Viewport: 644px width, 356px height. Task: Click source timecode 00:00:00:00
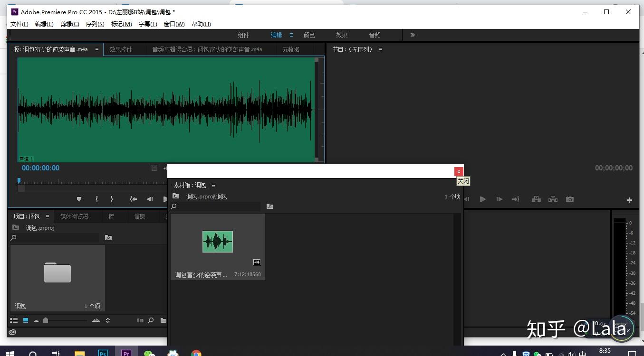(x=40, y=168)
